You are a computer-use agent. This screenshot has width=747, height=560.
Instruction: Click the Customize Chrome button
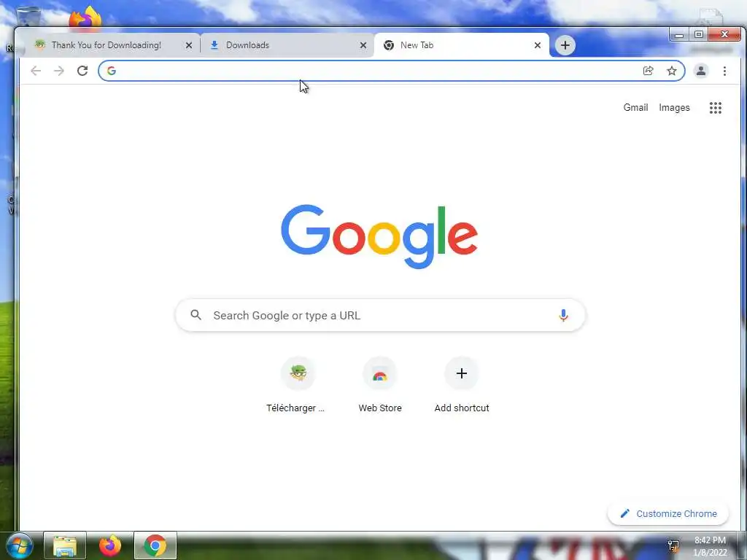click(x=668, y=513)
